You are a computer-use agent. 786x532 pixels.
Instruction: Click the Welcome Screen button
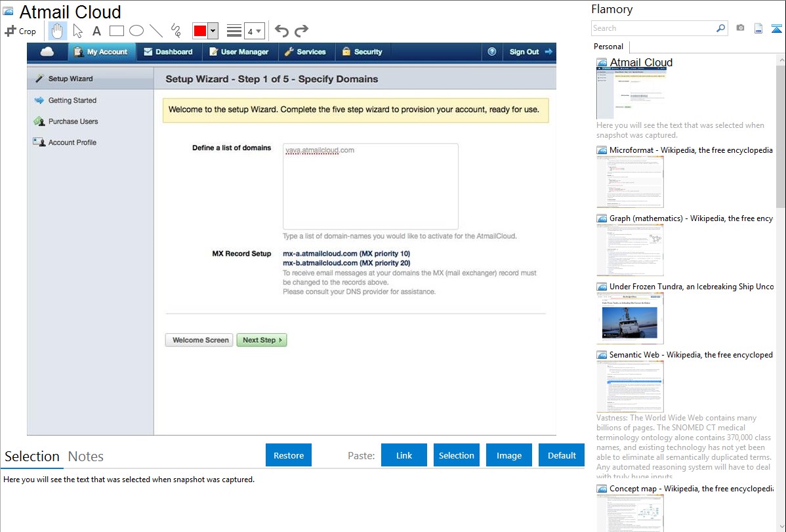(199, 340)
